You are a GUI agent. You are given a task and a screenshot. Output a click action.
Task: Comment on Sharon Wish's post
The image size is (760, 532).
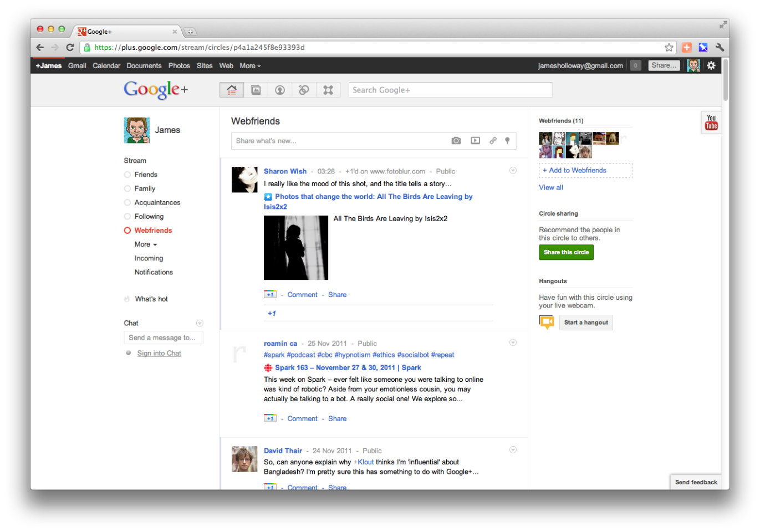click(x=302, y=295)
